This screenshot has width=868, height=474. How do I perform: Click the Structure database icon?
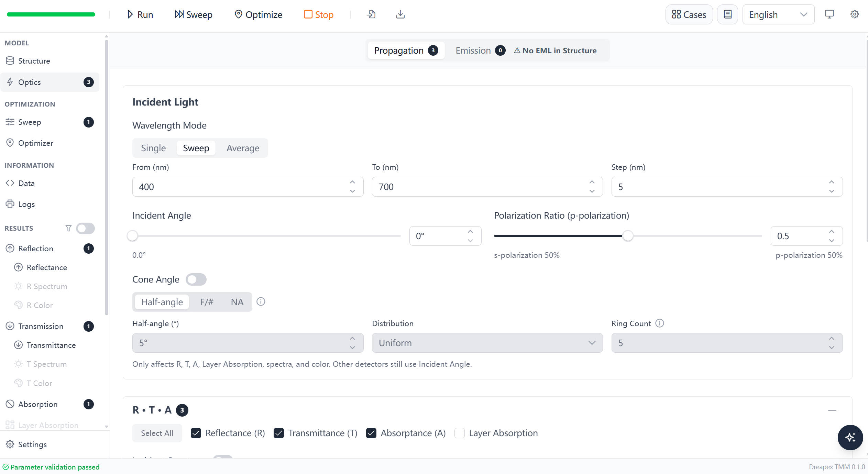click(x=10, y=61)
